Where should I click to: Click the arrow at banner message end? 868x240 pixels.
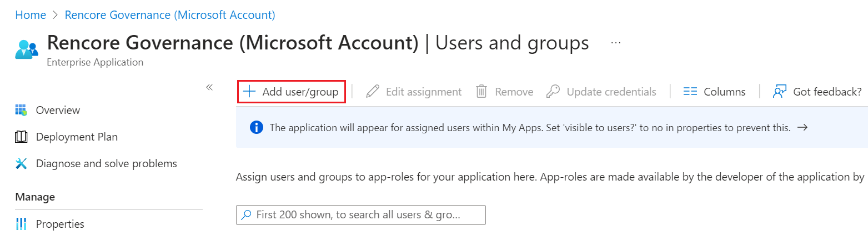(802, 128)
